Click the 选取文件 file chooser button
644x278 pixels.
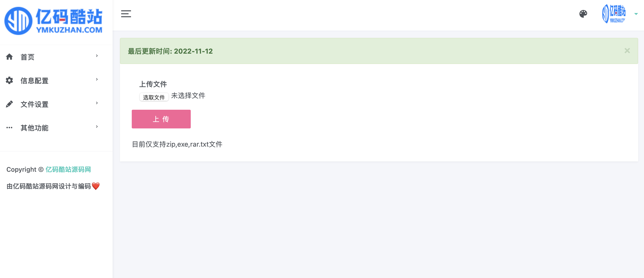pos(154,97)
